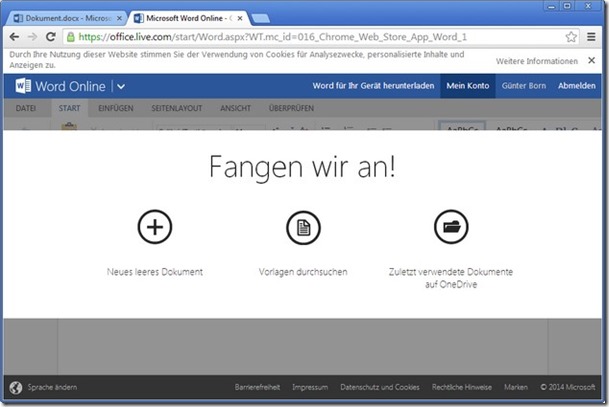609x407 pixels.
Task: Click the browser forward arrow
Action: (x=33, y=37)
